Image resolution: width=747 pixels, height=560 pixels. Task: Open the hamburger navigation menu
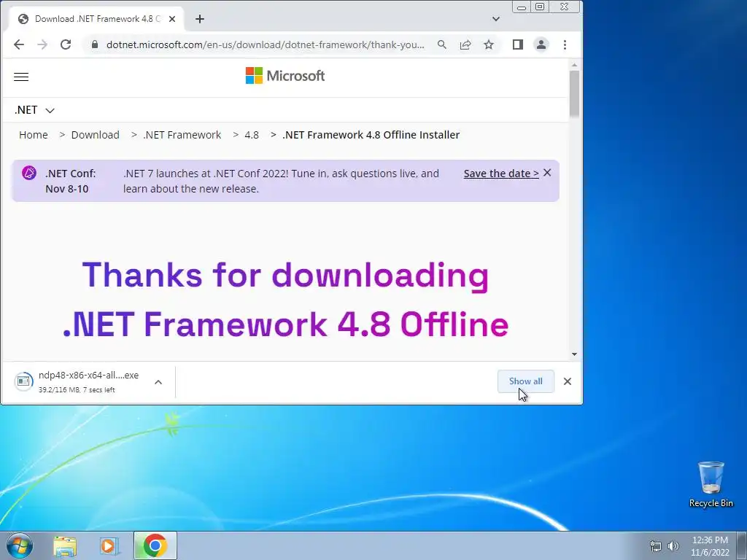click(21, 77)
